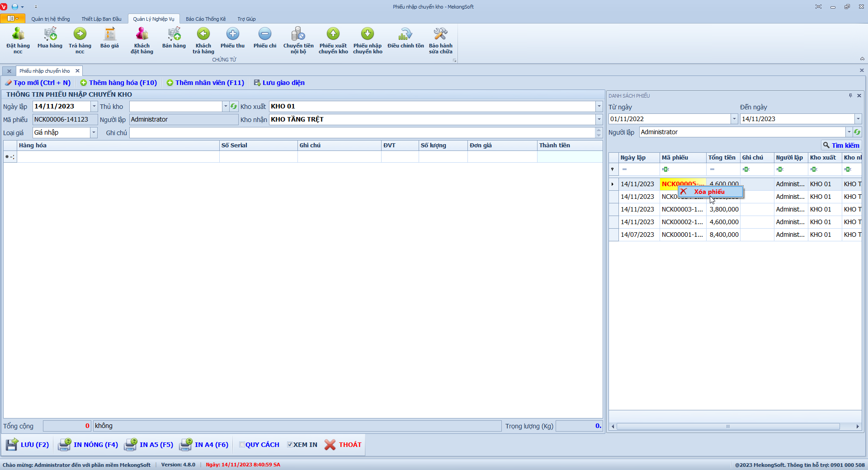Pin the Danh sách phiếu panel
This screenshot has width=868, height=470.
pyautogui.click(x=850, y=96)
